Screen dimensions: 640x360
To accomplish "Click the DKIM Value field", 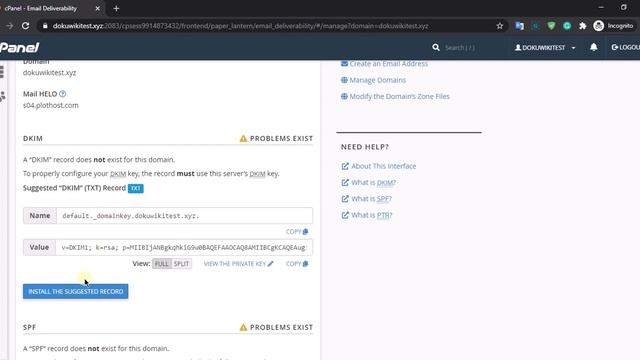I will pyautogui.click(x=184, y=247).
